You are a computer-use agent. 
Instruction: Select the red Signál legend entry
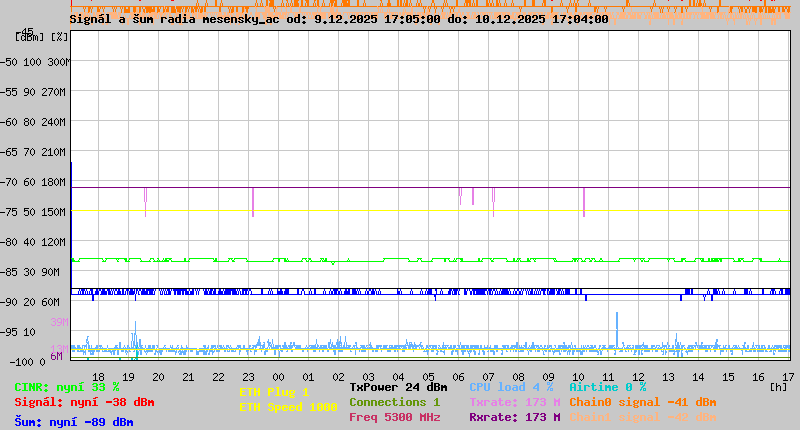84,402
